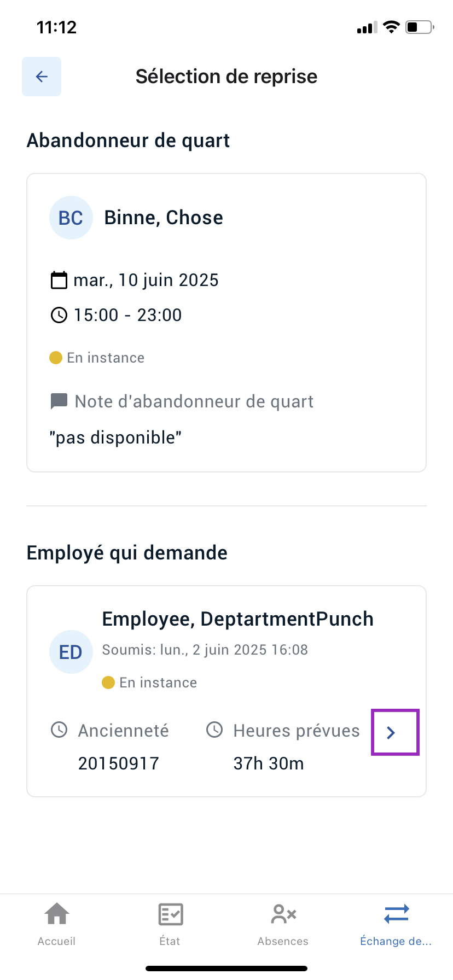453x980 pixels.
Task: Click the yellow En instance dot for Employee
Action: pos(108,682)
